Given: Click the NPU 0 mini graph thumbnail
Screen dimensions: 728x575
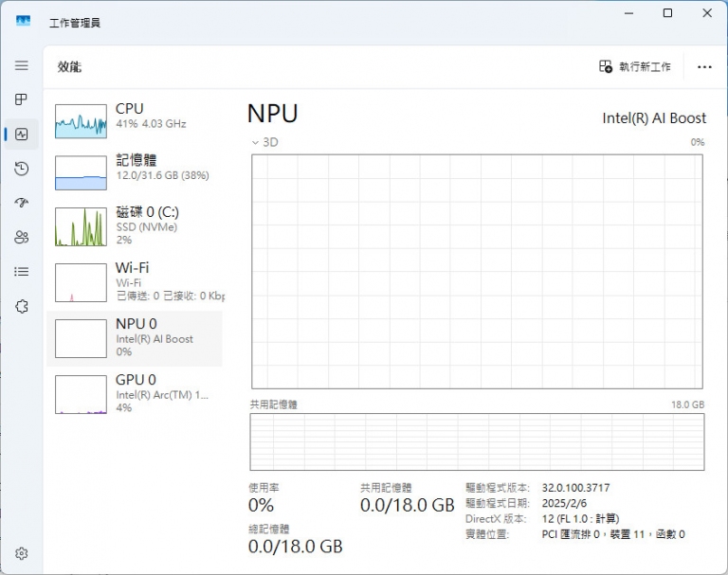Looking at the screenshot, I should pos(81,338).
